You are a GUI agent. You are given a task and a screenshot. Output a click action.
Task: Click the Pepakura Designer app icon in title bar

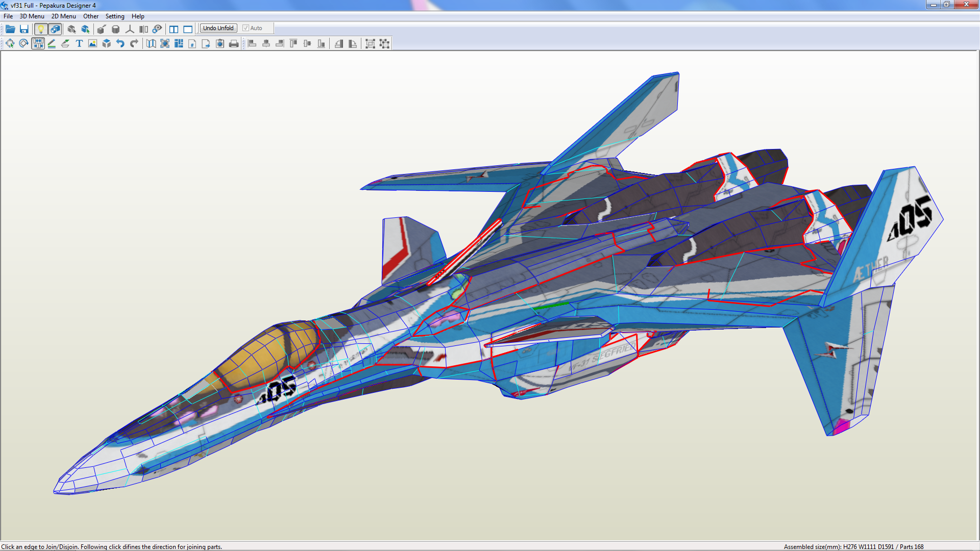coord(5,5)
